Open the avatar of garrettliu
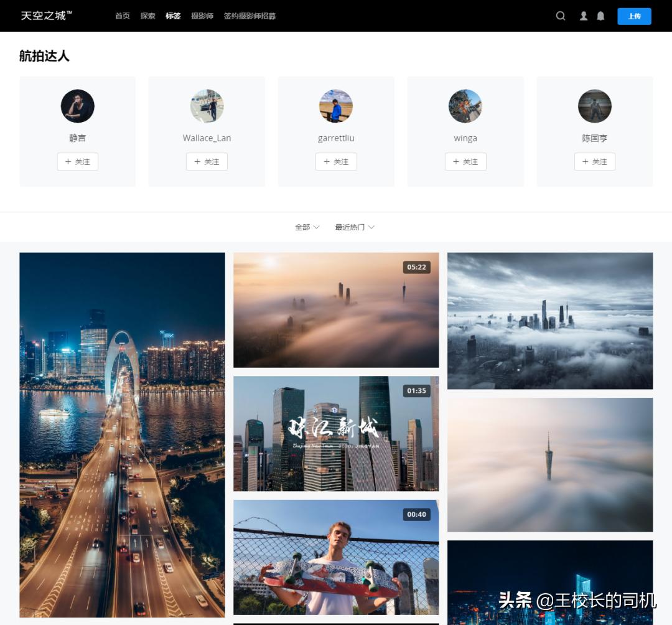The width and height of the screenshot is (672, 625). tap(336, 106)
